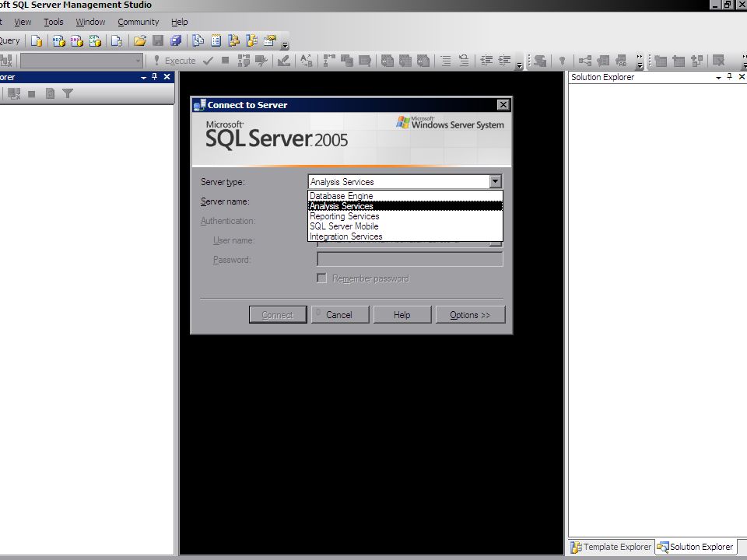
Task: Decrease the line indent
Action: pos(486,61)
